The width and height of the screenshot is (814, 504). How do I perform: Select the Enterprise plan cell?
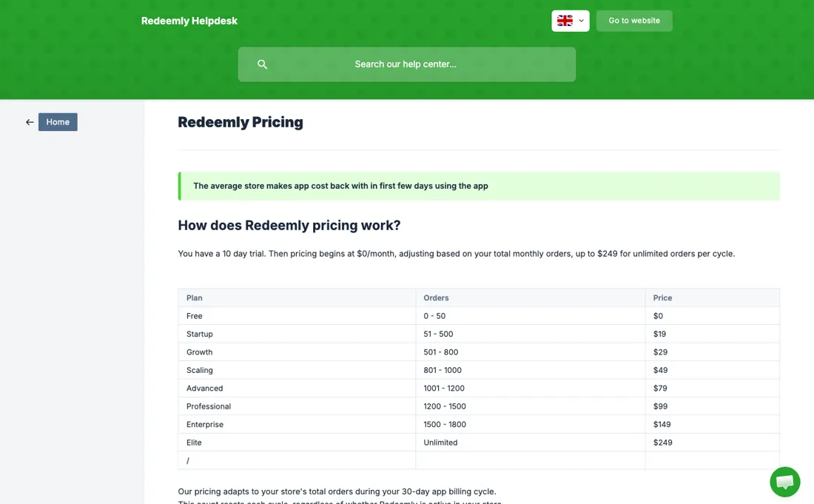coord(297,424)
